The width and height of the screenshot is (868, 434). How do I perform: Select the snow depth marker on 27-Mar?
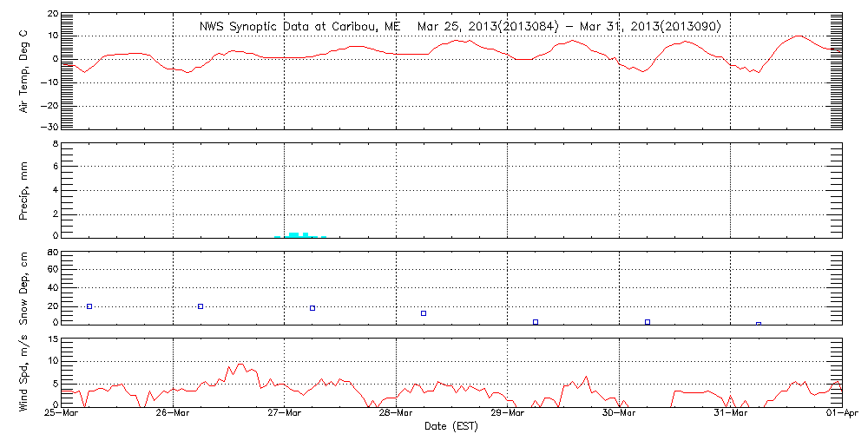pyautogui.click(x=312, y=308)
